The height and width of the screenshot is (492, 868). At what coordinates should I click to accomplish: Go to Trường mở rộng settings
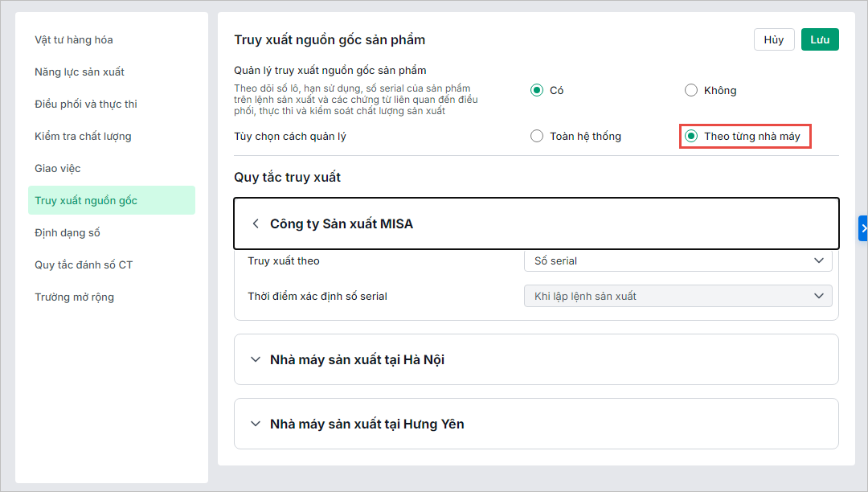tap(75, 297)
